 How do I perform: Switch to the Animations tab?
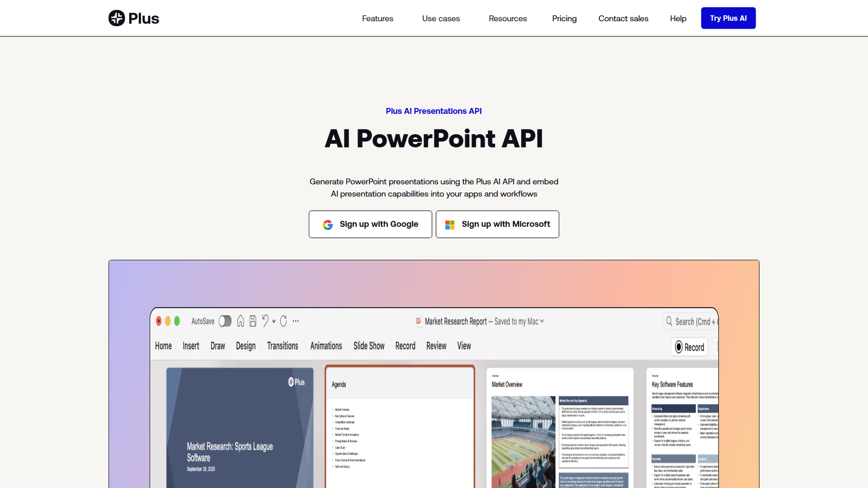[x=325, y=345]
